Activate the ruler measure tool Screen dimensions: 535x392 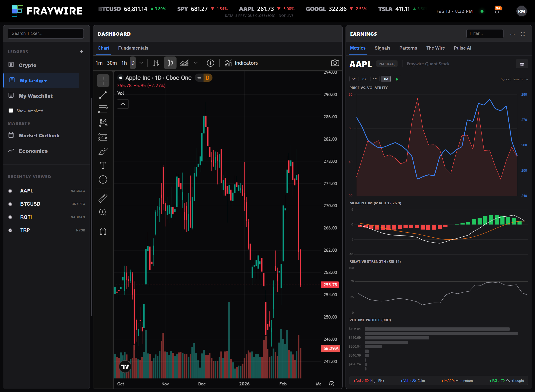103,198
